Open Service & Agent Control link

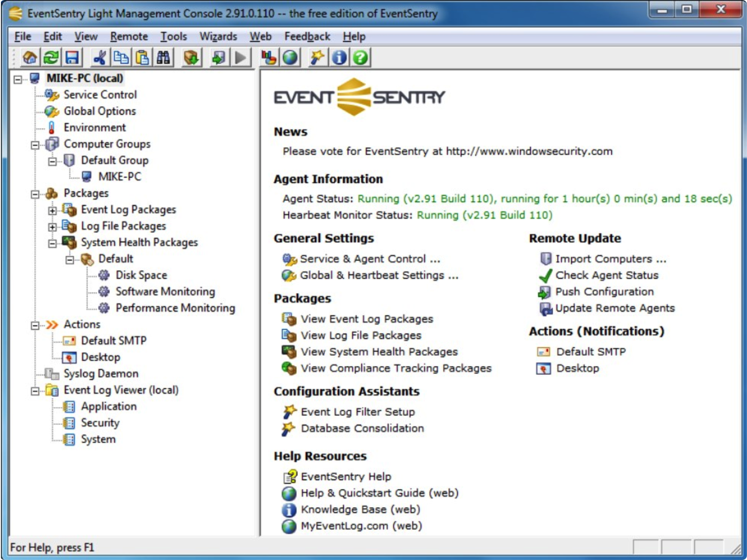370,259
